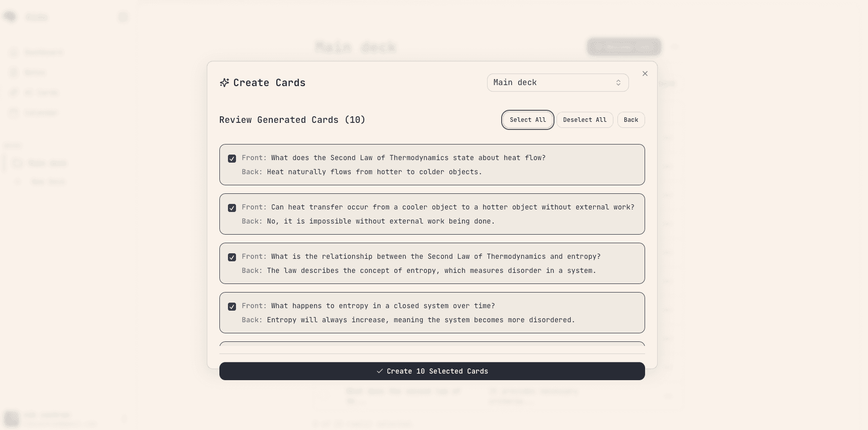Click the checkmark icon on the Create button
868x430 pixels.
(380, 371)
